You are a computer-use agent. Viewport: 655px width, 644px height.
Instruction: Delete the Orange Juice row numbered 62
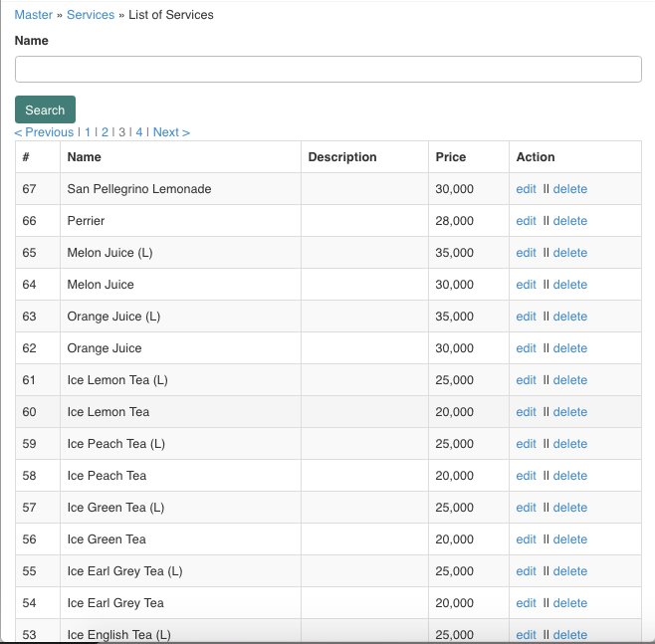(570, 348)
